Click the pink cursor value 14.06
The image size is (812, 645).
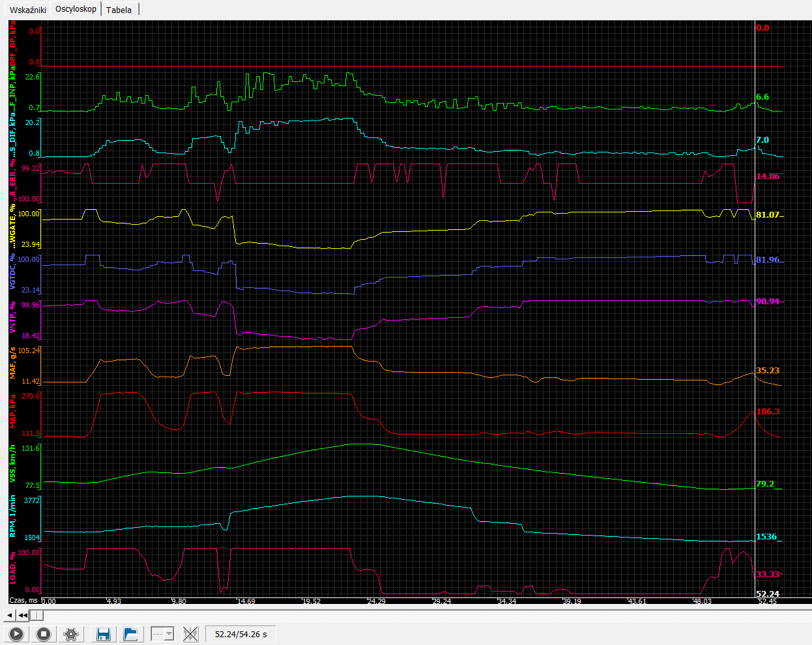click(x=768, y=177)
